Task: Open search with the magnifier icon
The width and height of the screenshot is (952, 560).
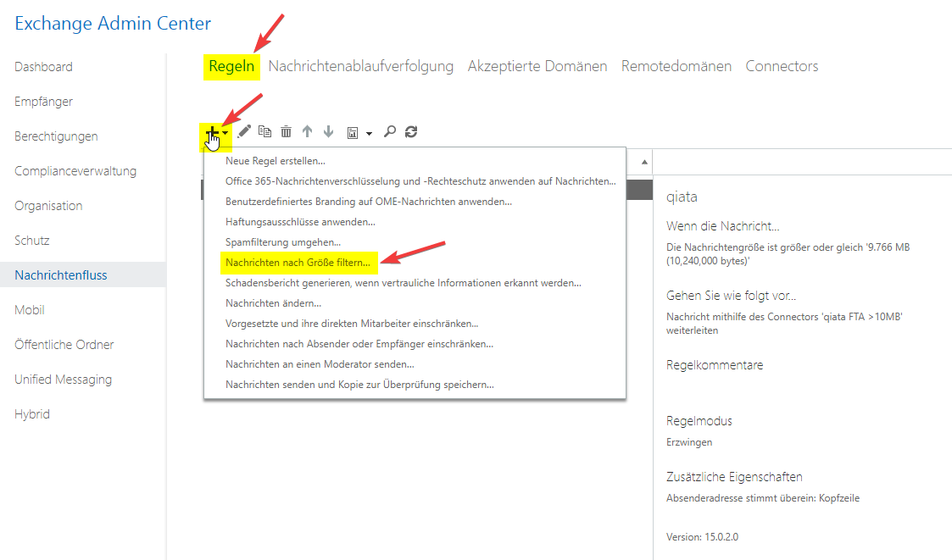Action: (x=390, y=131)
